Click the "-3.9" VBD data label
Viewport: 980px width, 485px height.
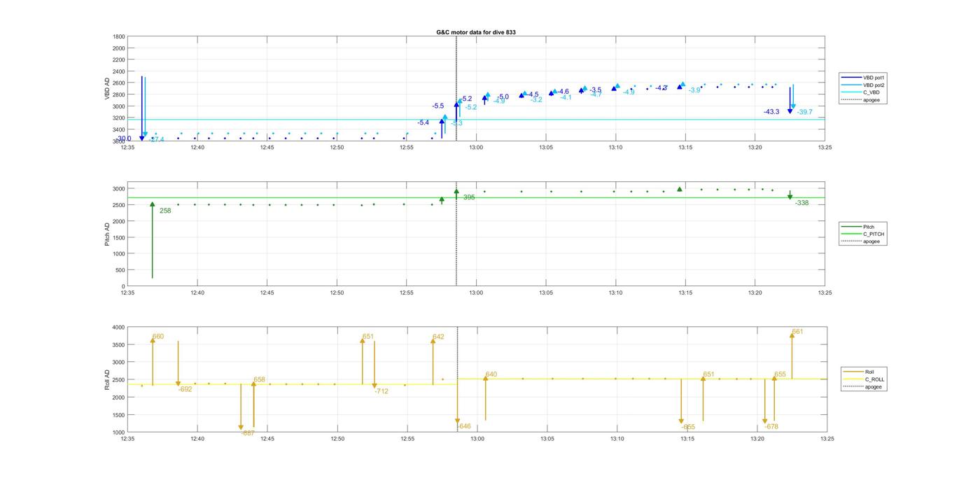point(694,90)
